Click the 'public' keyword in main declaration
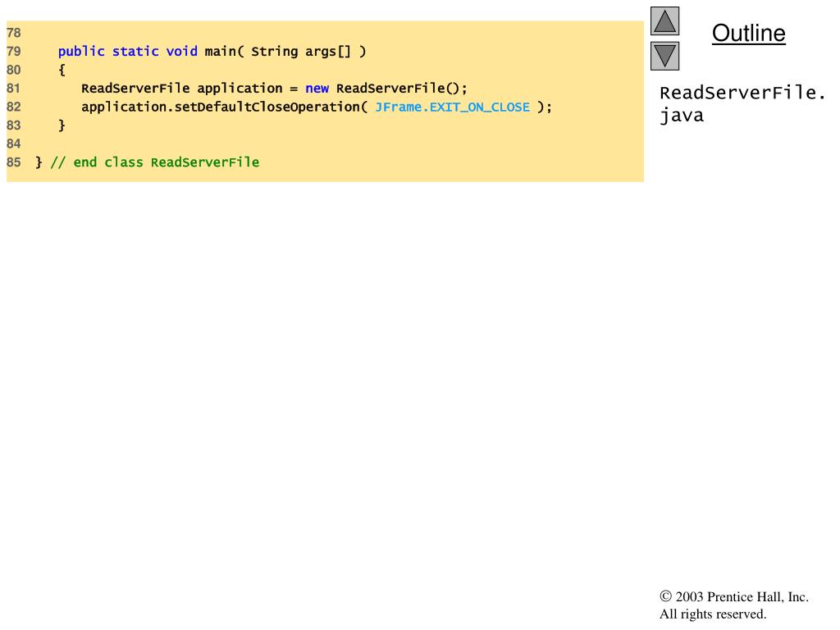The image size is (840, 630). 81,52
